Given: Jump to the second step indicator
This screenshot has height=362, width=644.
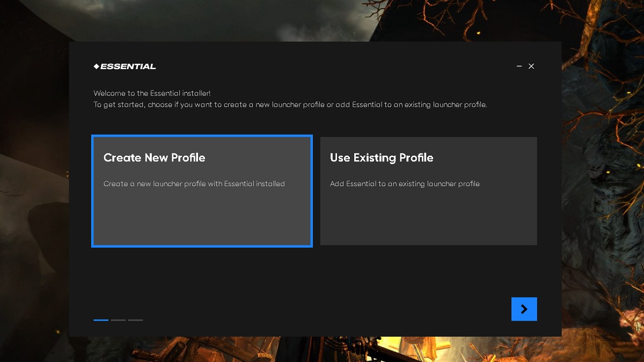Looking at the screenshot, I should click(x=118, y=320).
